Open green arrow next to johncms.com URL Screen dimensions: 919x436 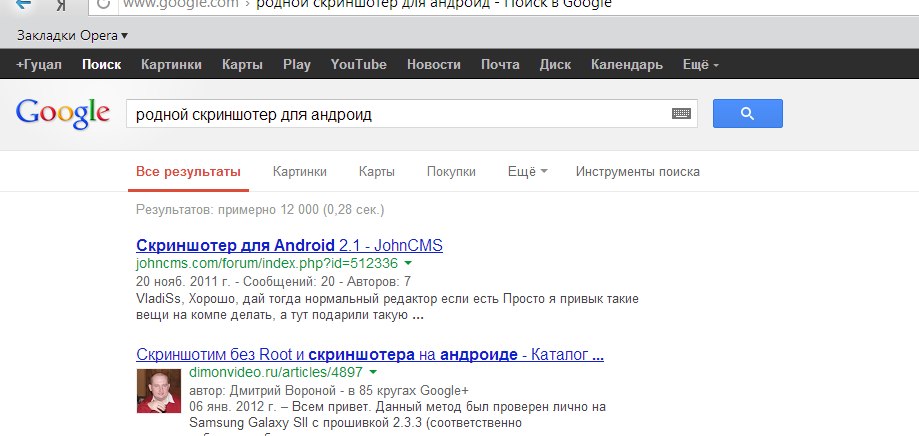[408, 264]
